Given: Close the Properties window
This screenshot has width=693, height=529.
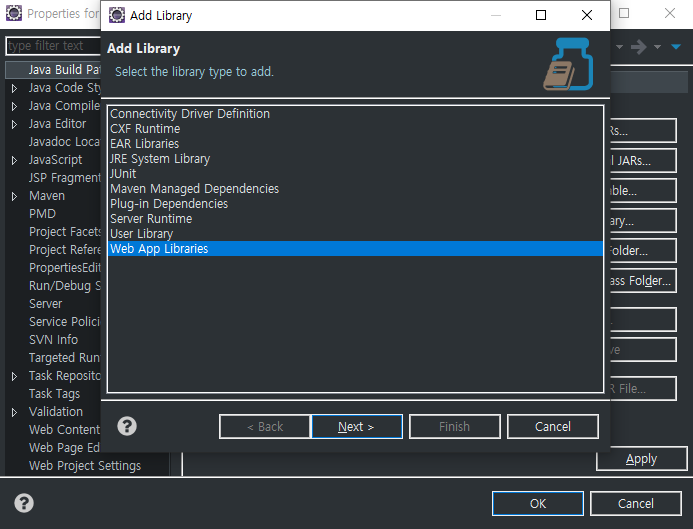Looking at the screenshot, I should (670, 13).
